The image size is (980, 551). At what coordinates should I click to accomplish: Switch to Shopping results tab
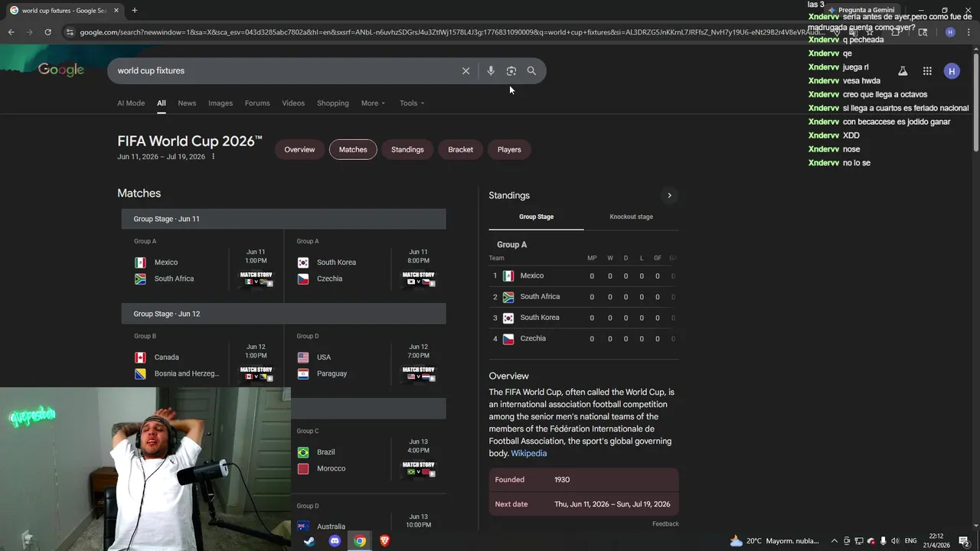(333, 103)
